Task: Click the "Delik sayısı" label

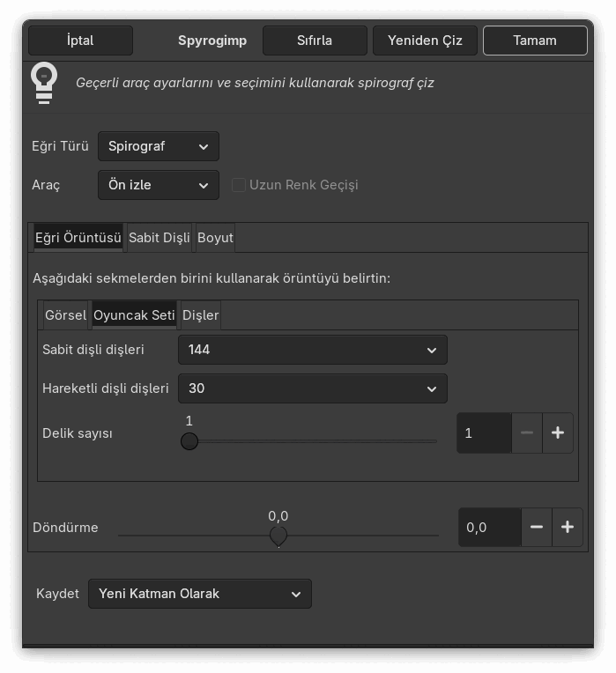Action: tap(78, 433)
